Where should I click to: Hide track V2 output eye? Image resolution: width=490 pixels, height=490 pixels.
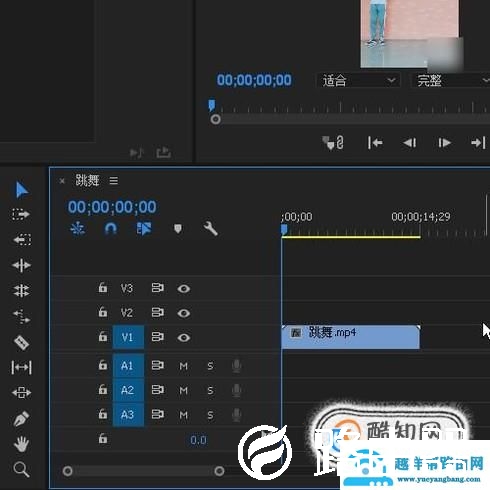click(x=184, y=313)
